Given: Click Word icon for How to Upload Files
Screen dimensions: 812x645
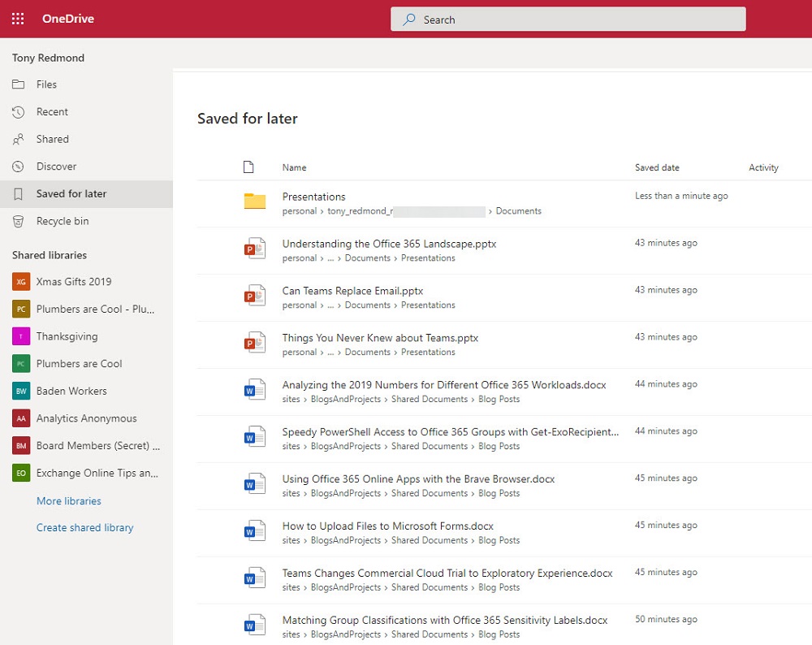Looking at the screenshot, I should point(255,531).
